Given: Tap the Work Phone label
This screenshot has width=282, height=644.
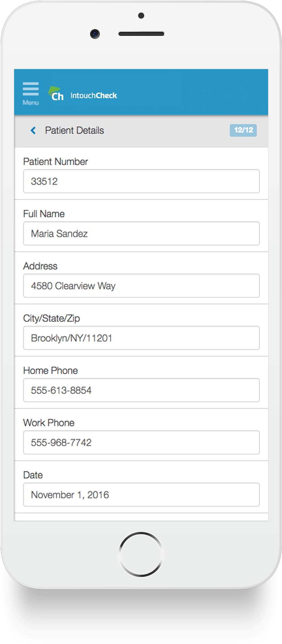Looking at the screenshot, I should tap(49, 423).
